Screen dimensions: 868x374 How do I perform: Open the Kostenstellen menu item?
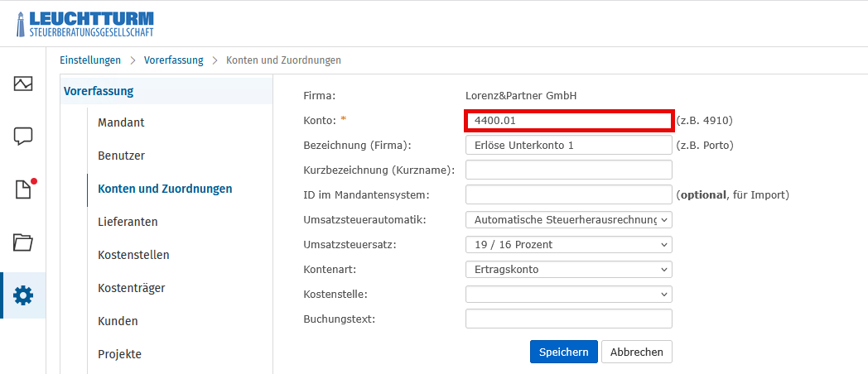(x=133, y=255)
